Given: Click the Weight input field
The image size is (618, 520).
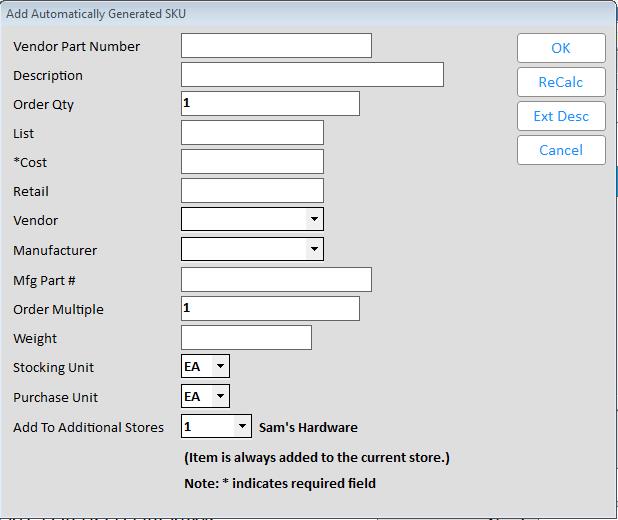Looking at the screenshot, I should [x=246, y=338].
